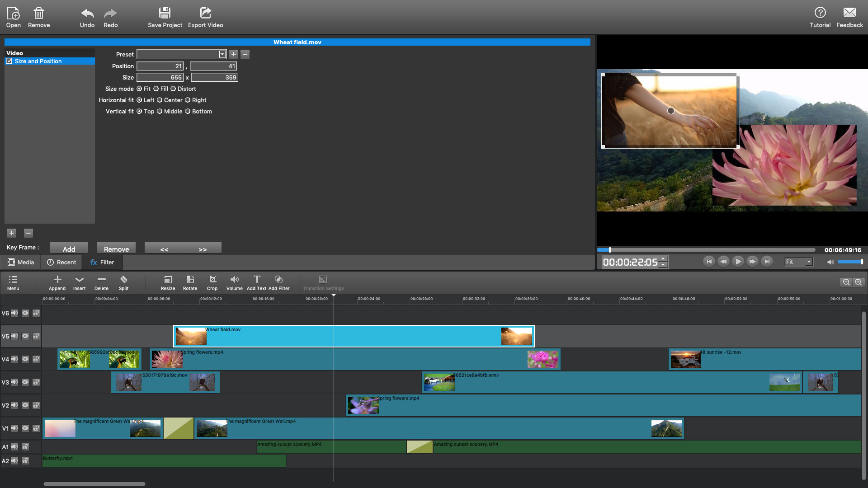Toggle the Size and Position checkbox

[9, 61]
